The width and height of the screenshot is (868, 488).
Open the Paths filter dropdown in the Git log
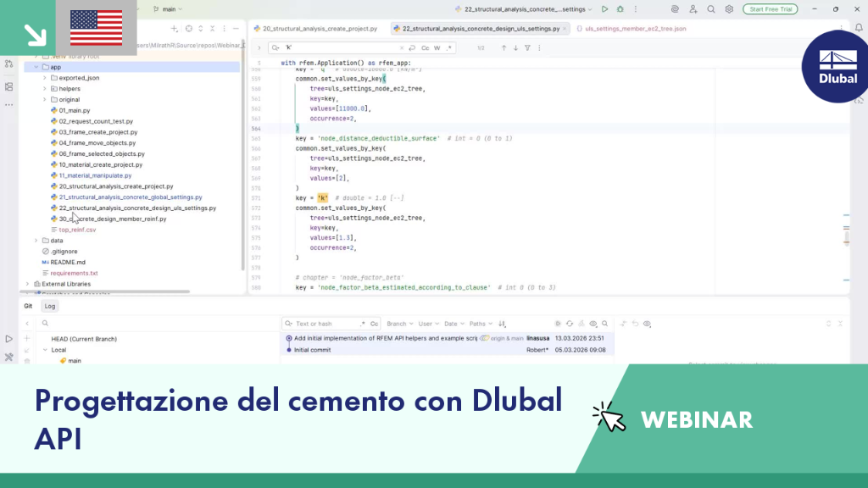click(481, 324)
